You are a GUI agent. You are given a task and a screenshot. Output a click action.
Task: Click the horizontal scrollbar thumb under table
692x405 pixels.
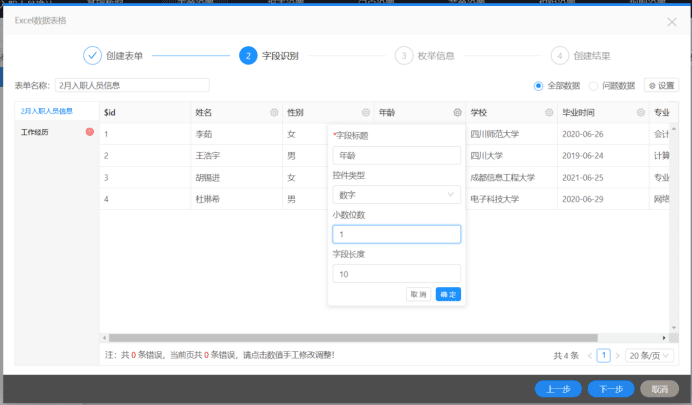353,338
